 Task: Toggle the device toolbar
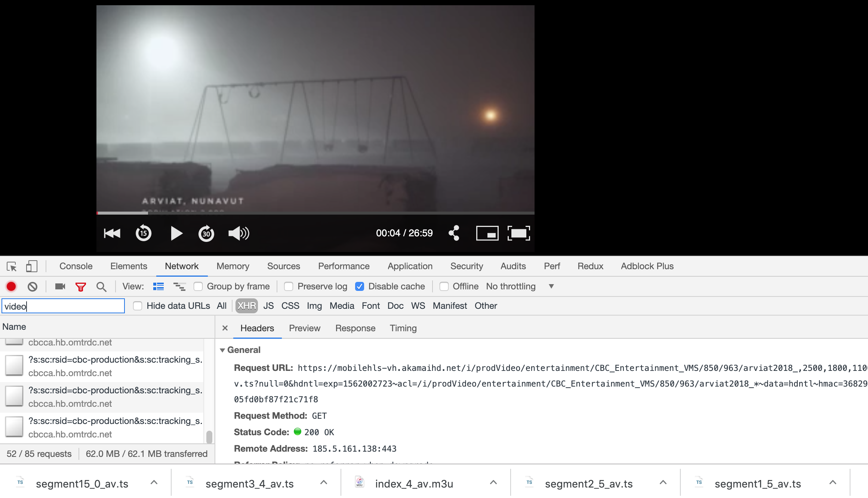[32, 266]
